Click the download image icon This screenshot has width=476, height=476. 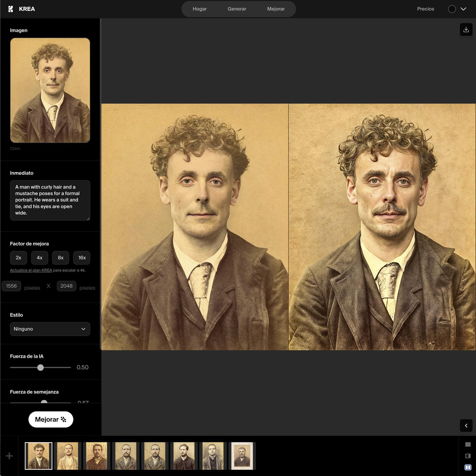click(466, 30)
